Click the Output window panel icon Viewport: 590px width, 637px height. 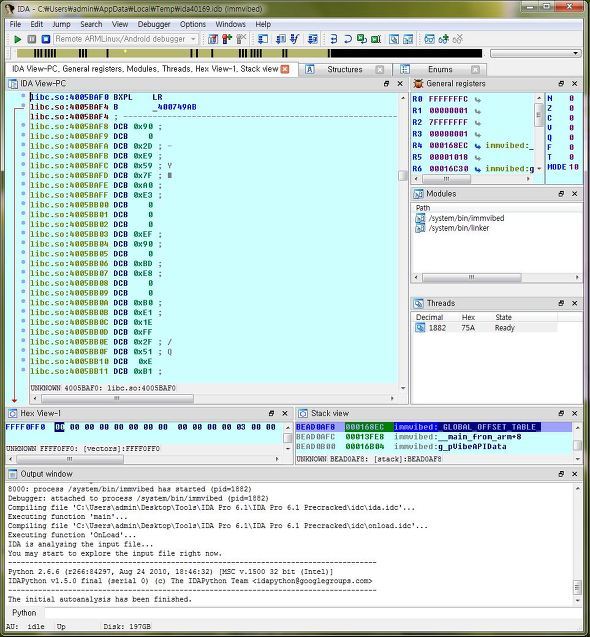pyautogui.click(x=13, y=474)
